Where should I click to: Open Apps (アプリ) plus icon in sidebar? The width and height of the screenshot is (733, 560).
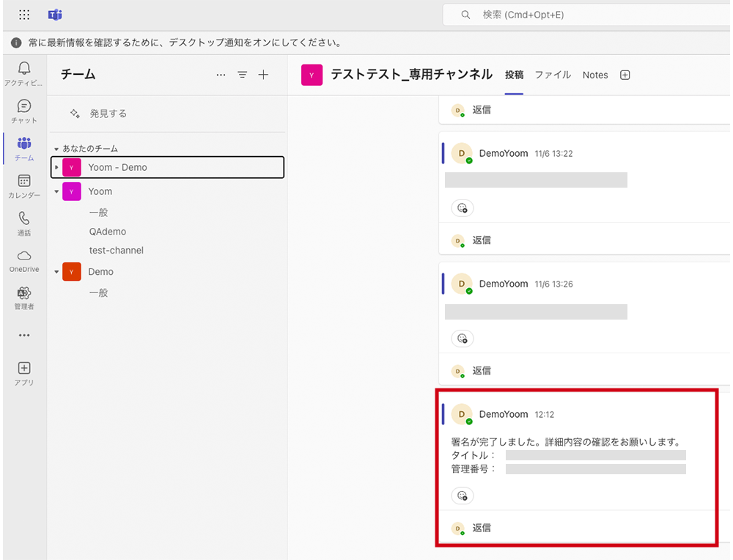coord(24,368)
